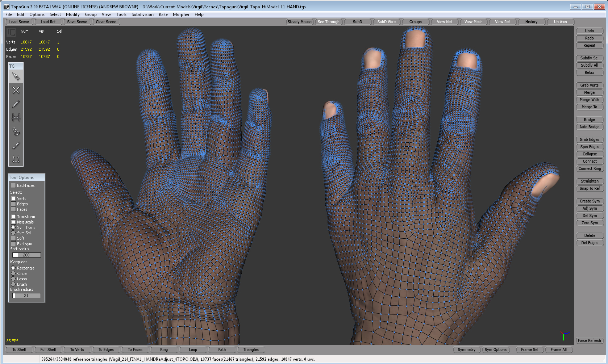
Task: Click the Auto Bridge button
Action: coord(589,127)
